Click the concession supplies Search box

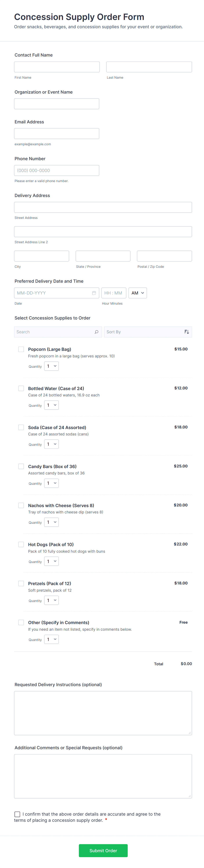pyautogui.click(x=54, y=332)
